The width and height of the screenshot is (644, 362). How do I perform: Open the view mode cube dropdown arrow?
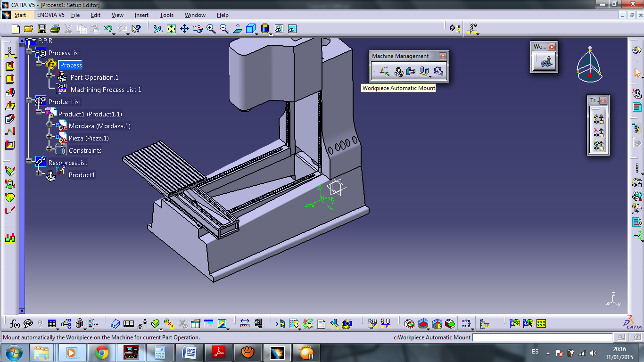point(257,34)
